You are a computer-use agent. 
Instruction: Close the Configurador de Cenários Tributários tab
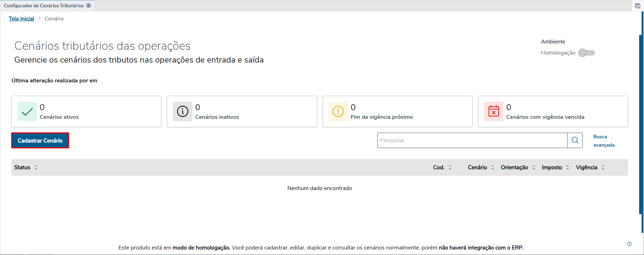pos(89,6)
